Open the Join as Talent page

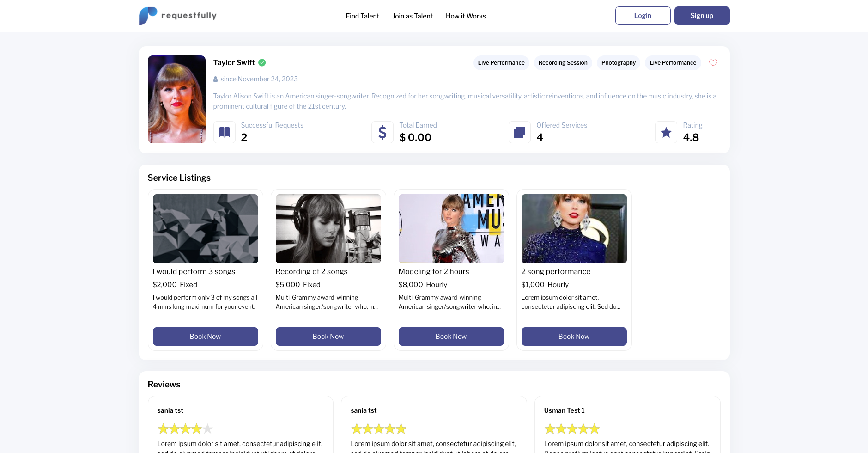point(413,16)
